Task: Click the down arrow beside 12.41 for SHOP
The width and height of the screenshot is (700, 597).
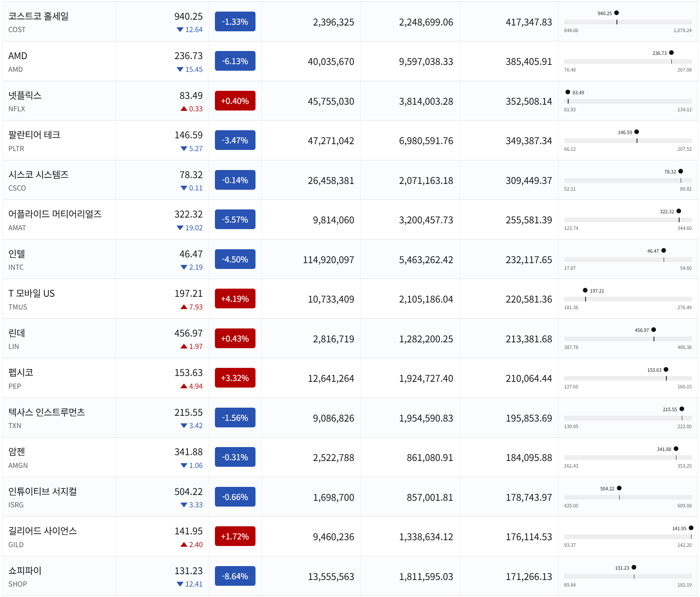Action: click(180, 584)
